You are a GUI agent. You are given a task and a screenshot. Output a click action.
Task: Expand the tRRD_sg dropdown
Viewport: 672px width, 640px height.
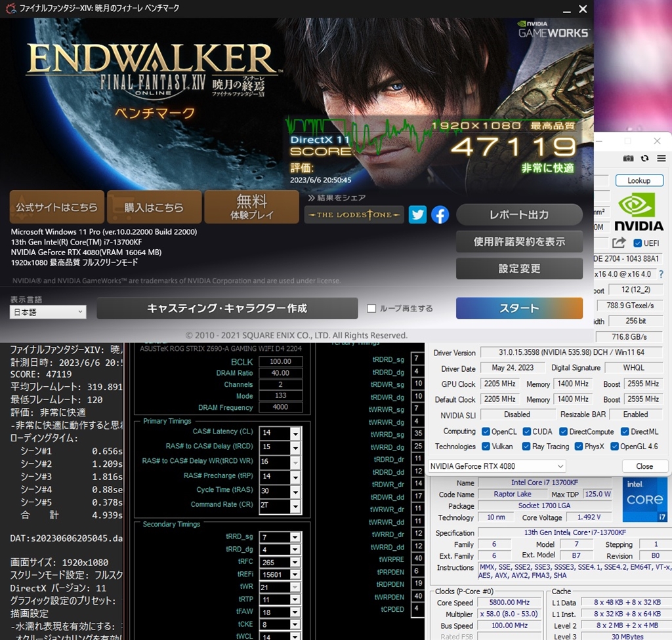295,537
